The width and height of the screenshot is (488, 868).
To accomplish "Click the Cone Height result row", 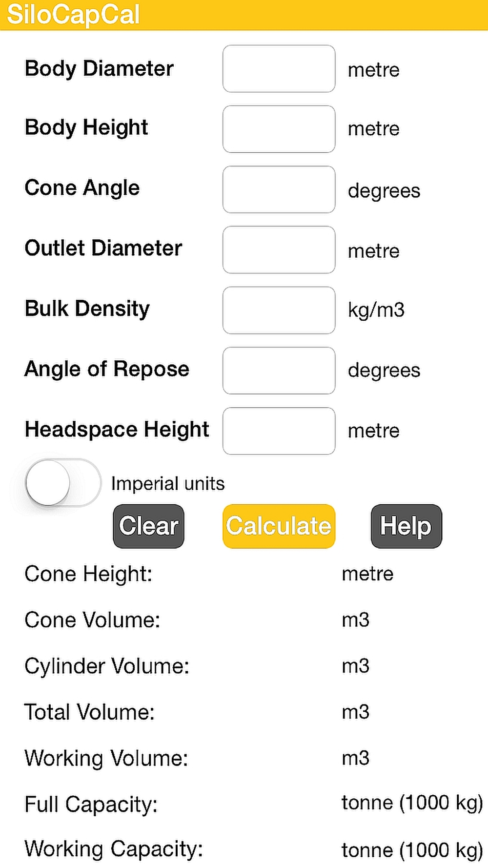I will click(244, 574).
